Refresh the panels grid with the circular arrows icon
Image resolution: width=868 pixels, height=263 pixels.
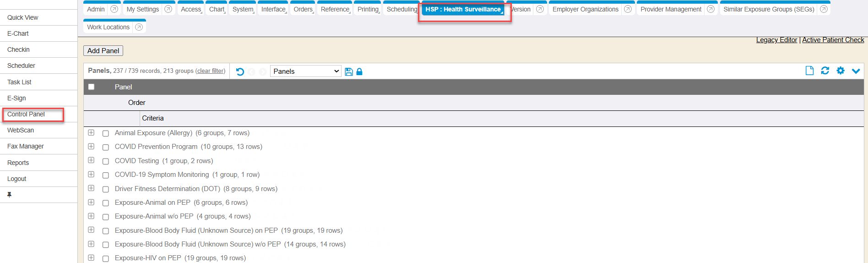[825, 71]
